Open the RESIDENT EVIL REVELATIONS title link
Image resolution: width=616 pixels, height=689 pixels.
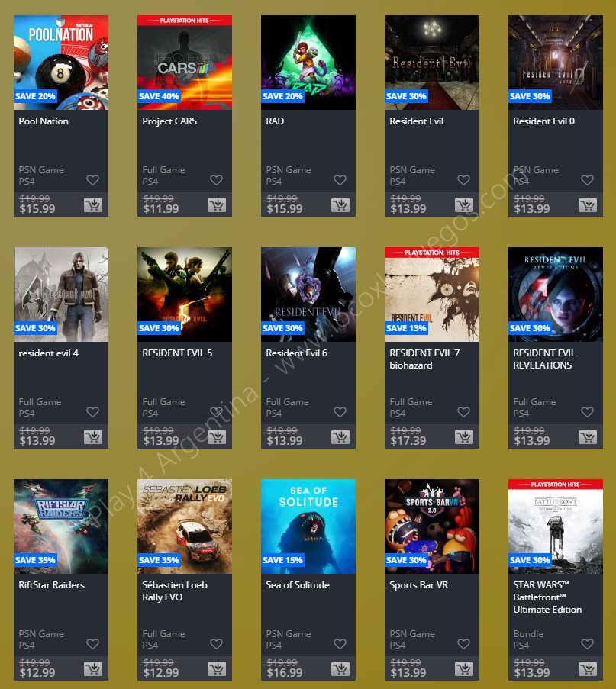(x=544, y=359)
